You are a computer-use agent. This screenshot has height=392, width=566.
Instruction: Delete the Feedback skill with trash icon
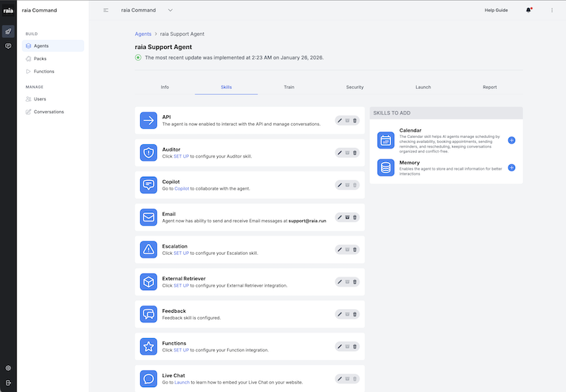tap(355, 314)
